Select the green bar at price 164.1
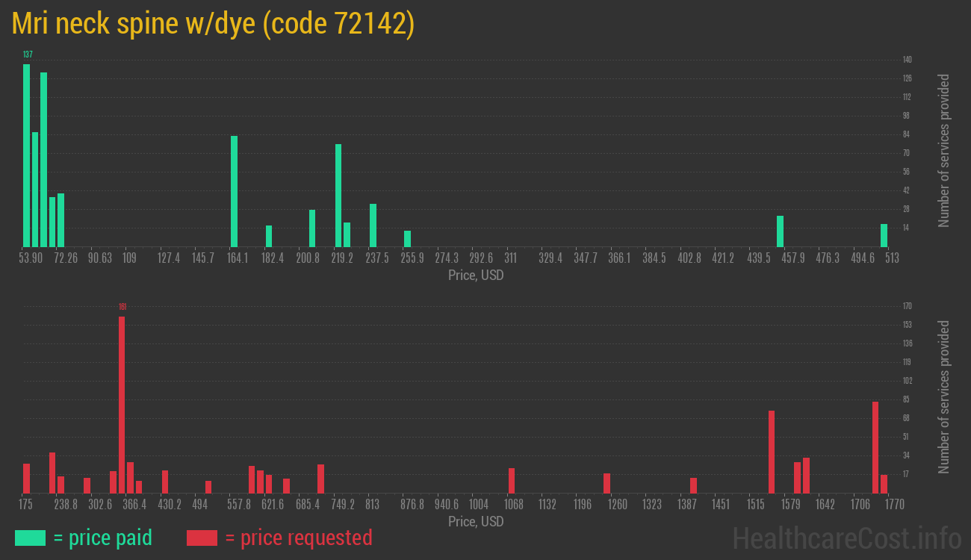 234,191
